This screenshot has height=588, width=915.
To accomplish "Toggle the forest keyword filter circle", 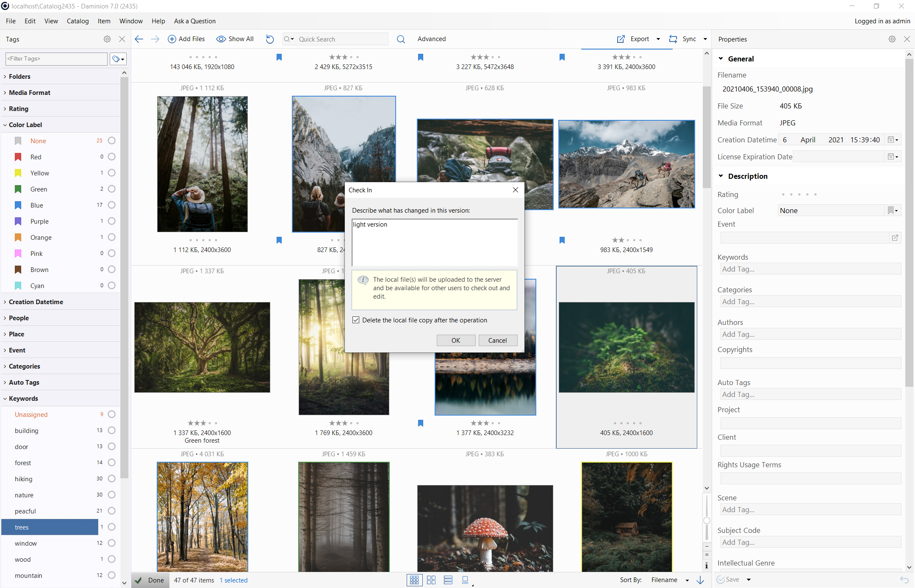I will (x=111, y=463).
